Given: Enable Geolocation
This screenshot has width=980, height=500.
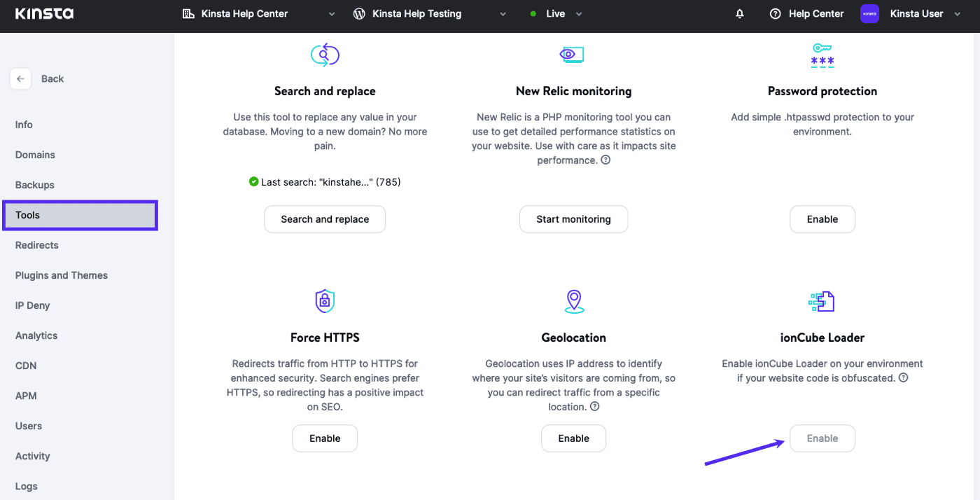Looking at the screenshot, I should 574,438.
